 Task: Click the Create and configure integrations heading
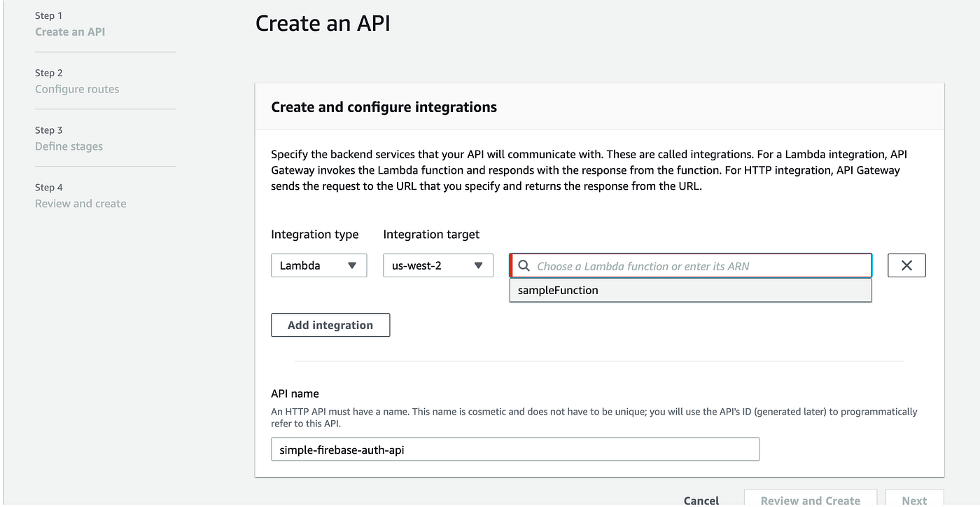384,107
